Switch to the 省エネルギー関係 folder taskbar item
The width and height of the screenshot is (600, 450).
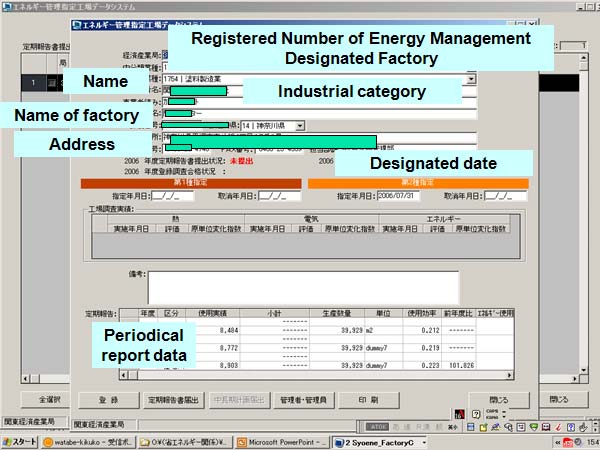point(185,443)
